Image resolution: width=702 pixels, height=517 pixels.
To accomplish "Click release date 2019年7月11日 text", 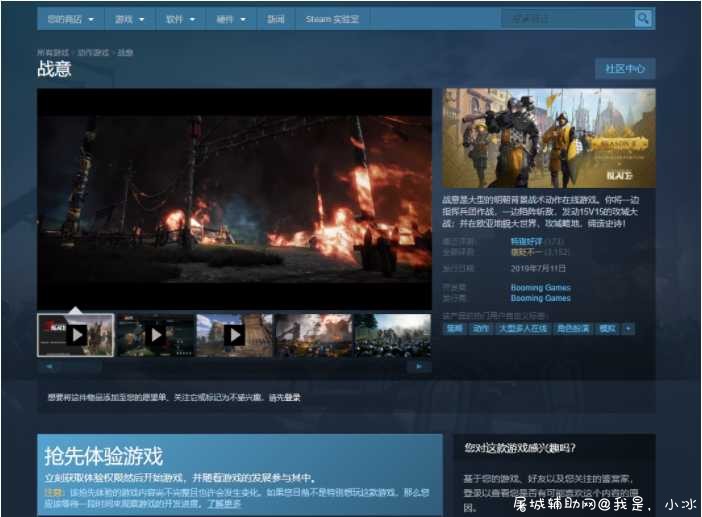I will pos(538,268).
